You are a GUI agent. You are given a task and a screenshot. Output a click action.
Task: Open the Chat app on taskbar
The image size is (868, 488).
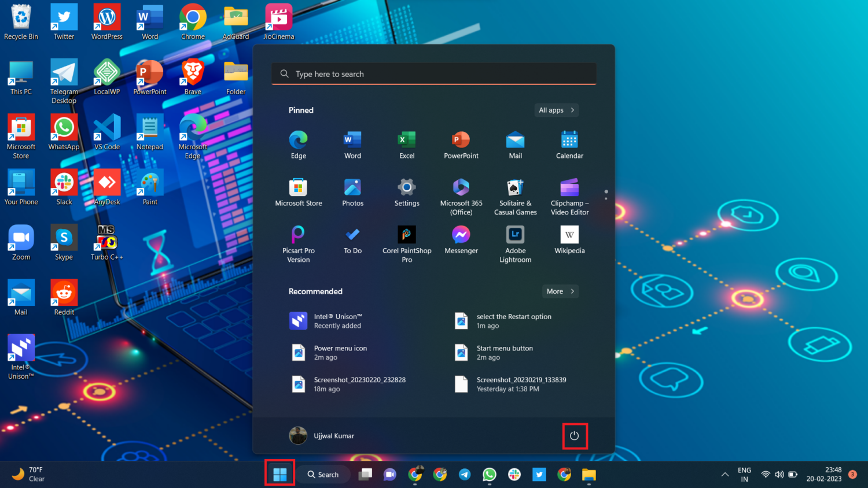390,475
